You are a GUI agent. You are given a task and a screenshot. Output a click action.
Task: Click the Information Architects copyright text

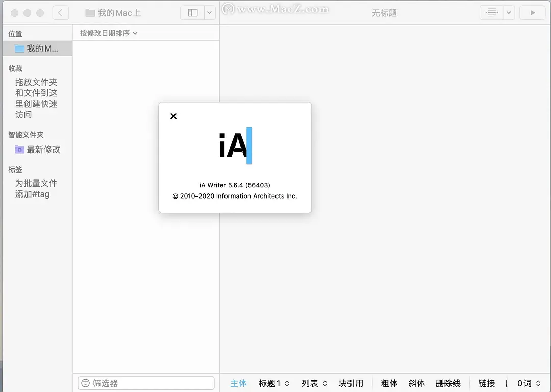click(235, 196)
